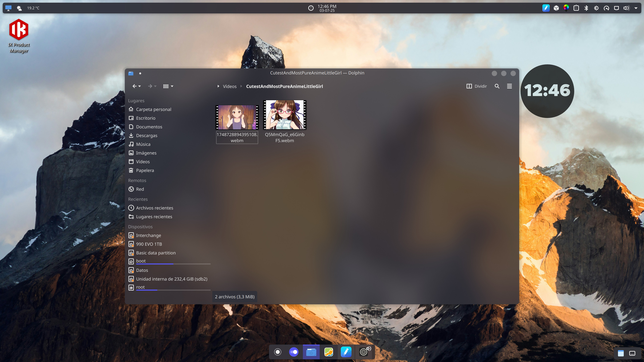644x362 pixels.
Task: Click Dolphin file manager dock icon
Action: 311,352
